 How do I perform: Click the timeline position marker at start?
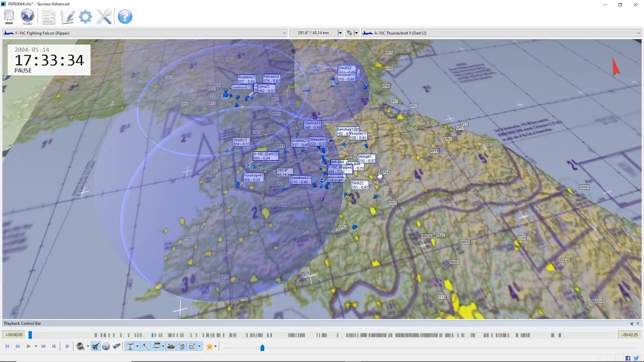pos(30,335)
